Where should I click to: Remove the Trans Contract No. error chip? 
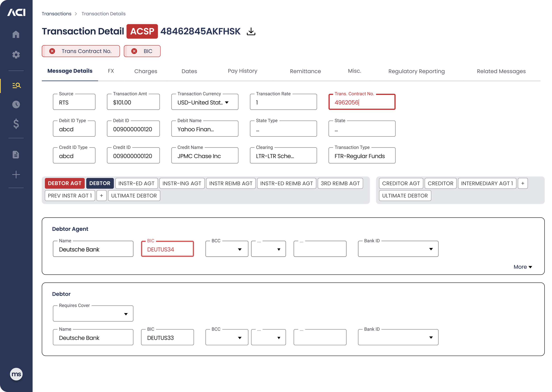point(52,51)
